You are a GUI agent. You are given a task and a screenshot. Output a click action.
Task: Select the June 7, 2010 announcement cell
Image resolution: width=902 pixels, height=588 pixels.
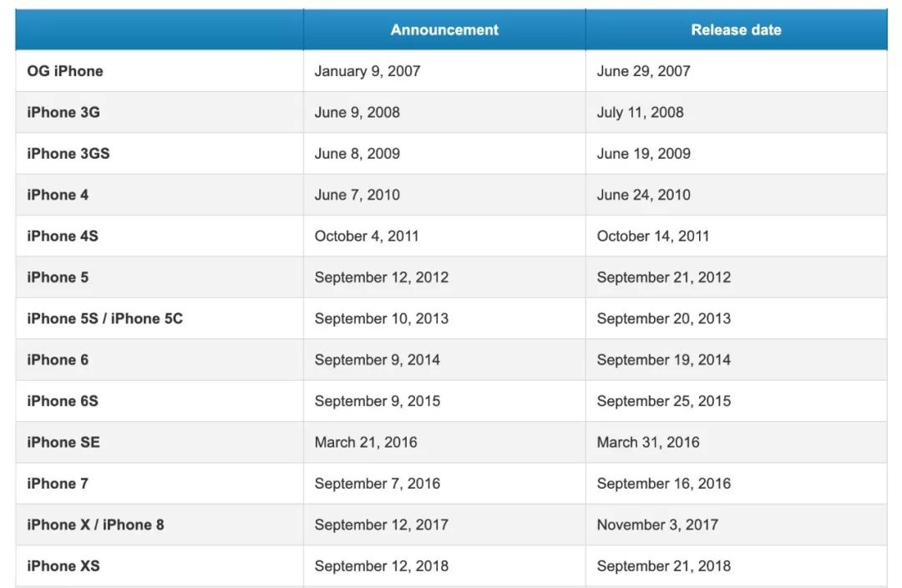pos(357,195)
